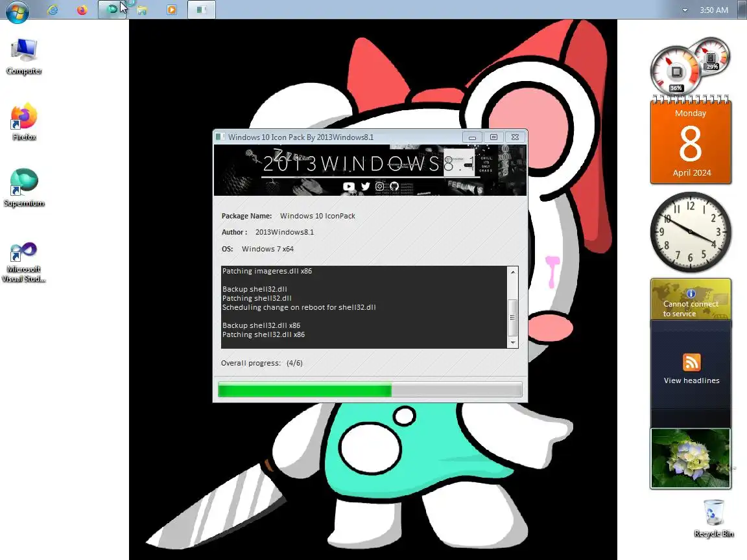Click the 3:50 AM taskbar clock
This screenshot has width=747, height=560.
[714, 10]
